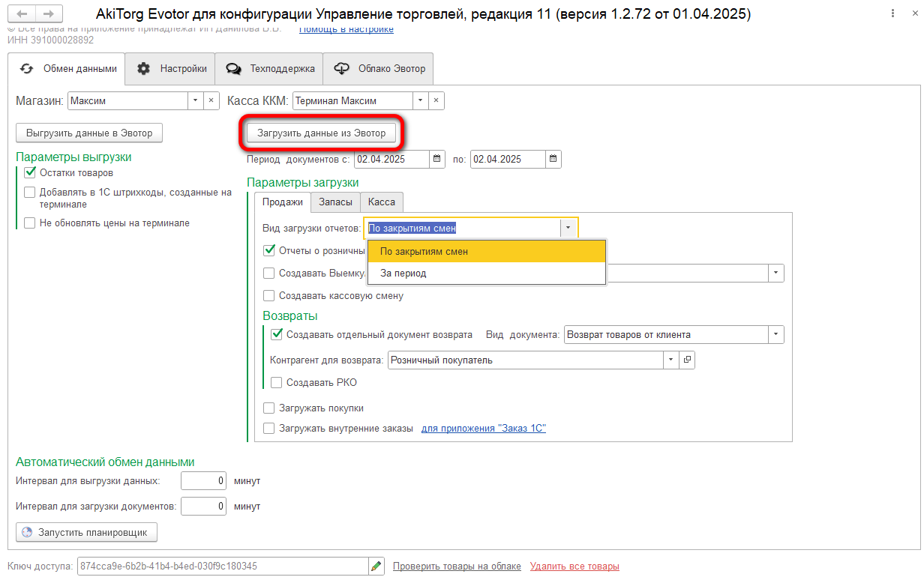Image resolution: width=924 pixels, height=580 pixels.
Task: Open the three-dot options menu
Action: click(892, 14)
